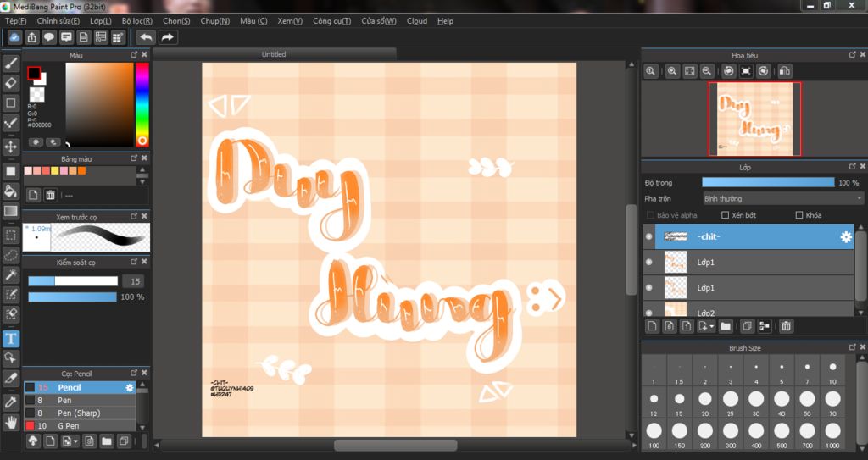Click the export/share toolbar icon
The image size is (868, 460).
[32, 37]
